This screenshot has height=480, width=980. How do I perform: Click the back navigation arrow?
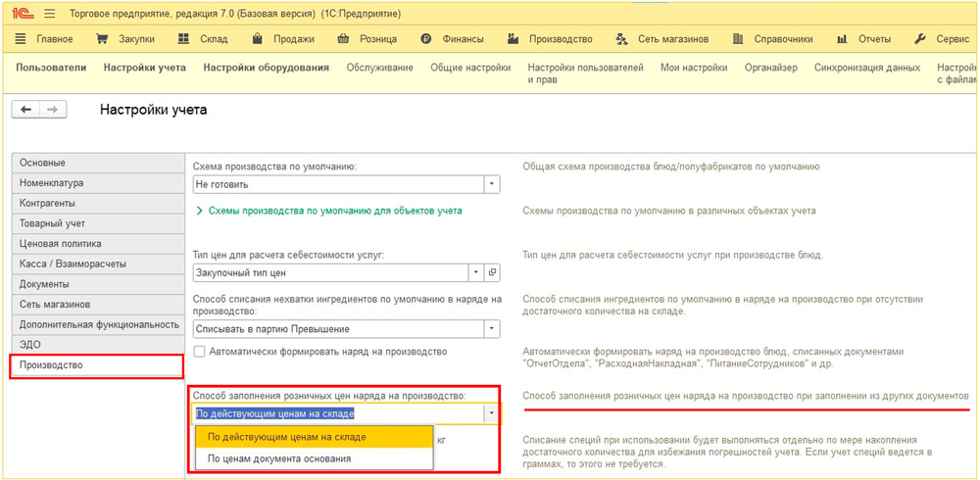click(25, 110)
